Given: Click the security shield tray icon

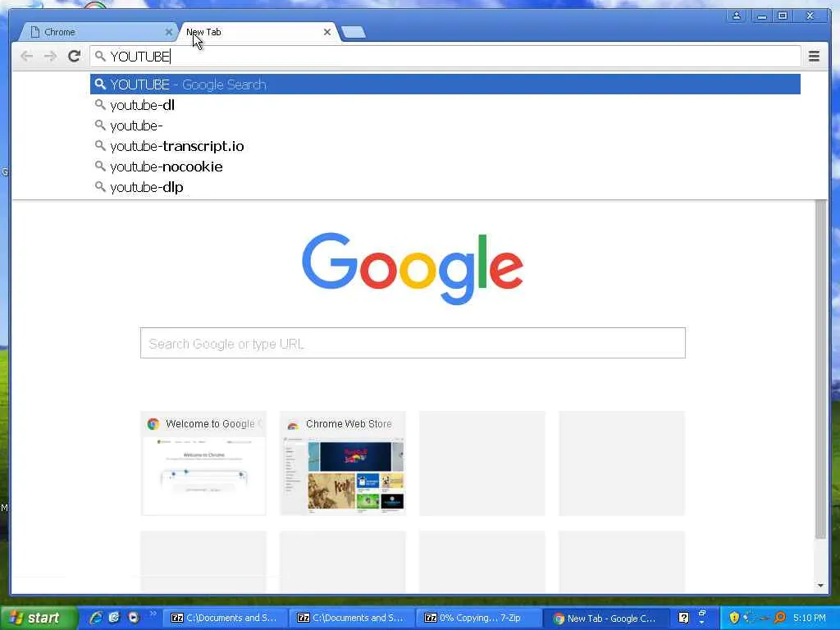Looking at the screenshot, I should (734, 618).
